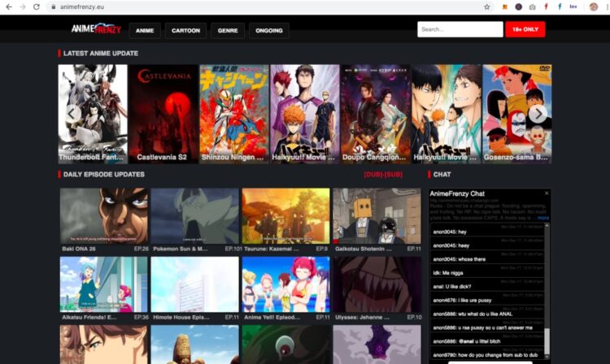Click the chat scrollbar thumb
Image resolution: width=610 pixels, height=364 pixels.
547,341
